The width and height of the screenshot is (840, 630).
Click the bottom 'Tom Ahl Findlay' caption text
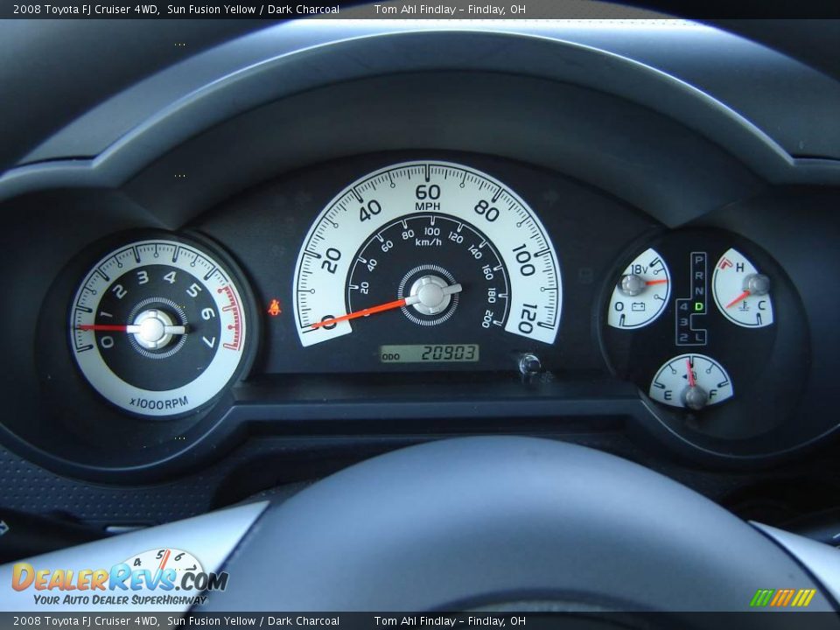tap(415, 621)
